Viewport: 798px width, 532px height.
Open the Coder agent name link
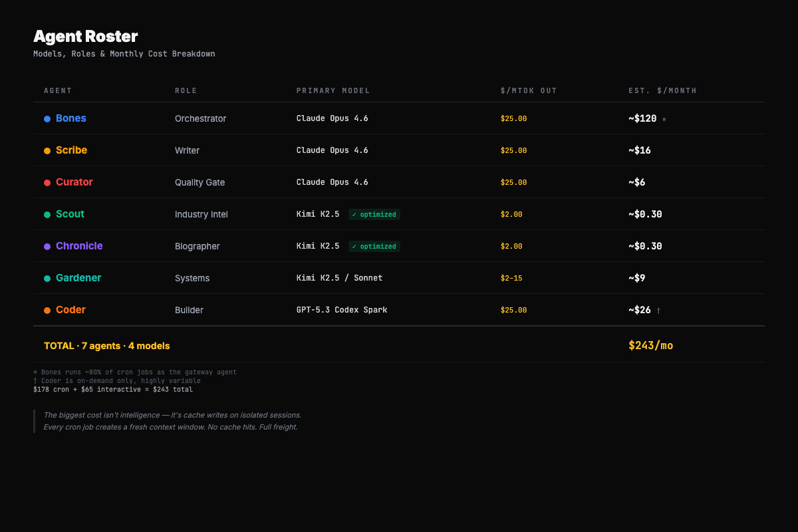(70, 310)
